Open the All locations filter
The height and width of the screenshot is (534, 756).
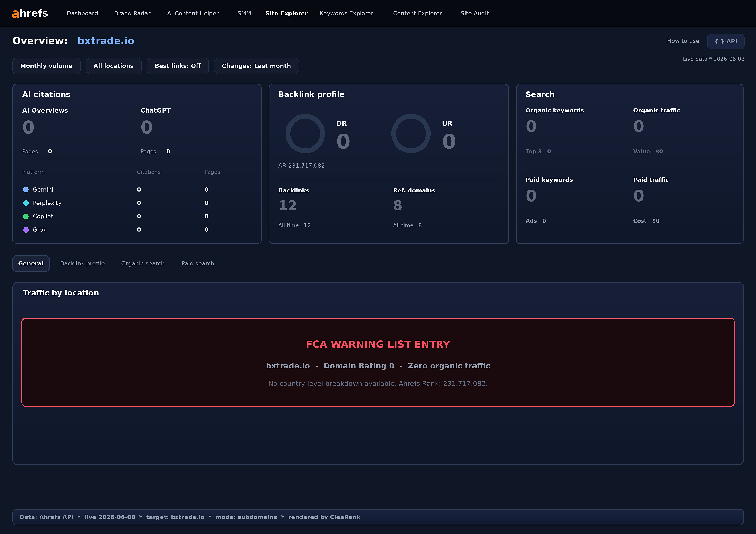point(114,66)
